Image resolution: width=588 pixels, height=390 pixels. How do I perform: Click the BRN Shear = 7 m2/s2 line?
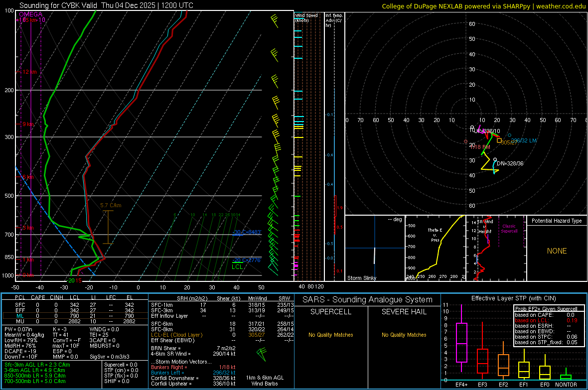pyautogui.click(x=193, y=348)
